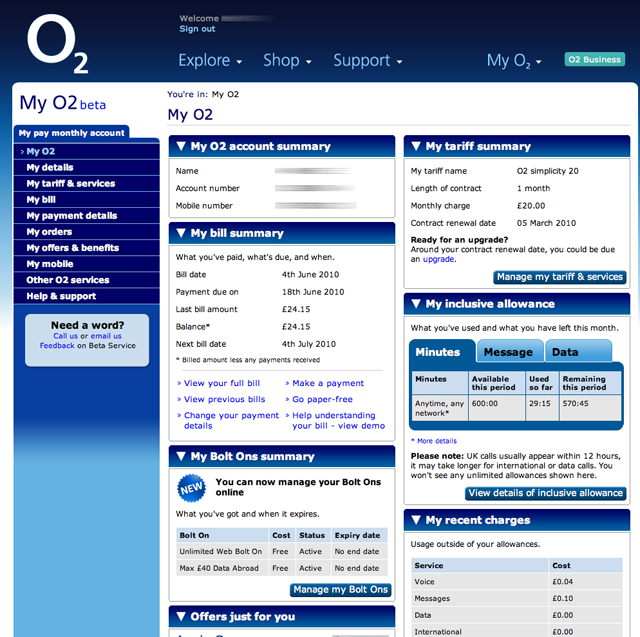View your full bill link
640x637 pixels.
coord(222,383)
